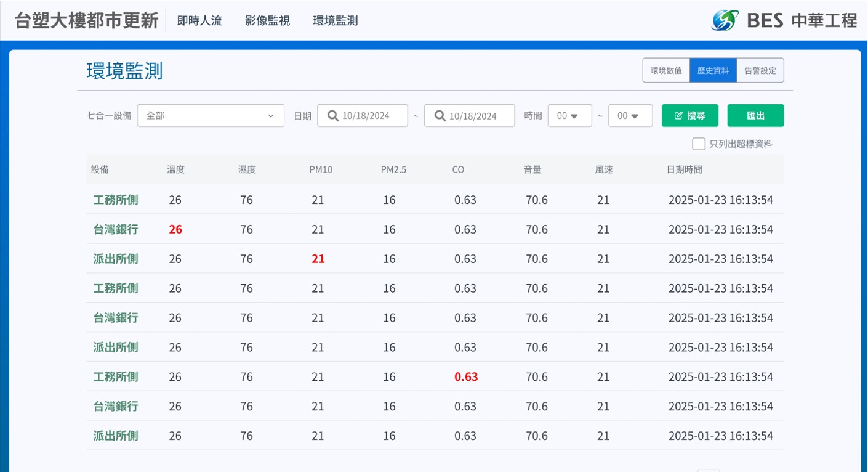Click the 設備 column header
This screenshot has width=868, height=472.
click(100, 169)
